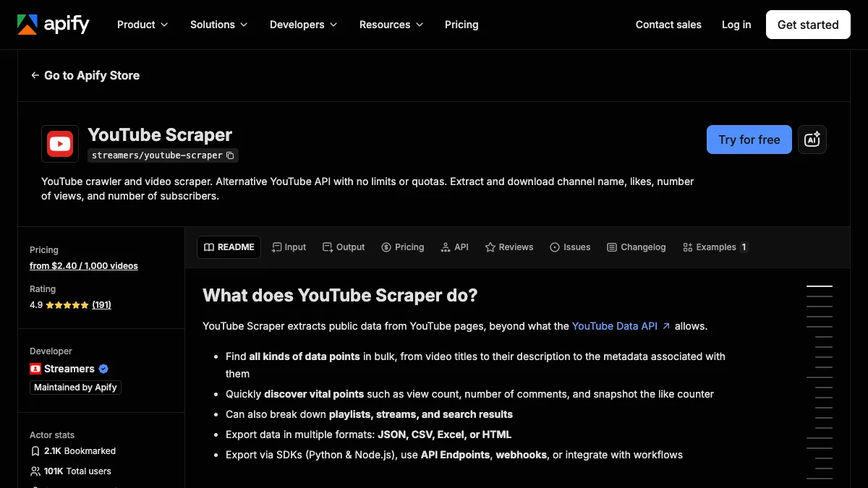The width and height of the screenshot is (868, 488).
Task: Expand the Product menu
Action: coord(142,25)
